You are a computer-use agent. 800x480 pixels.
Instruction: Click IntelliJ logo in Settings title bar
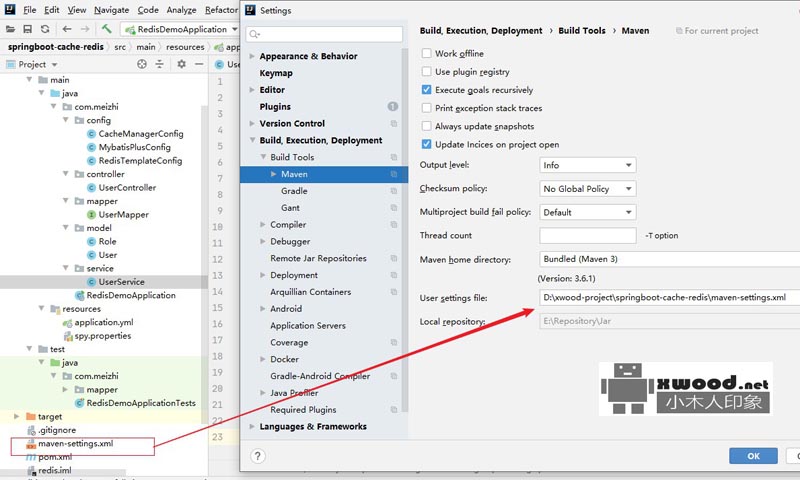click(x=251, y=10)
